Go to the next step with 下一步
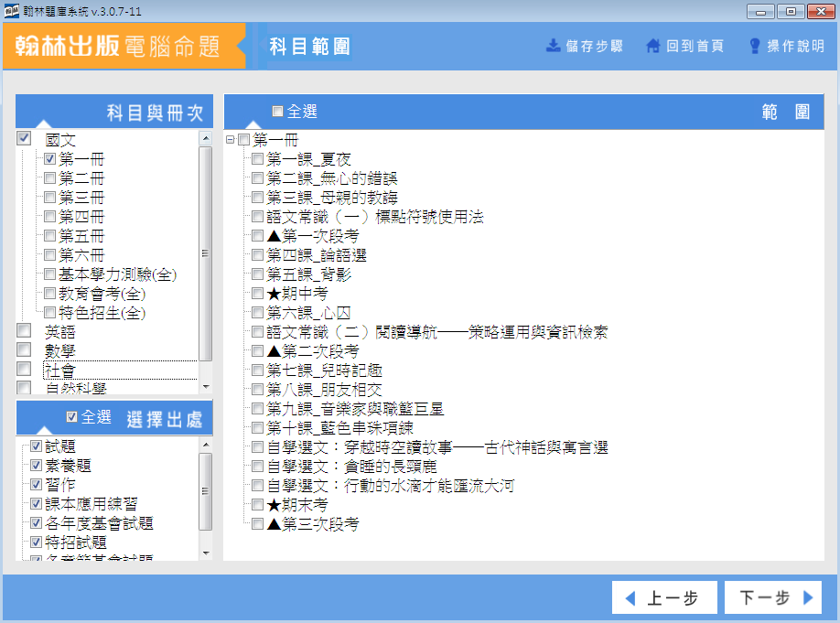Image resolution: width=840 pixels, height=623 pixels. click(x=773, y=597)
